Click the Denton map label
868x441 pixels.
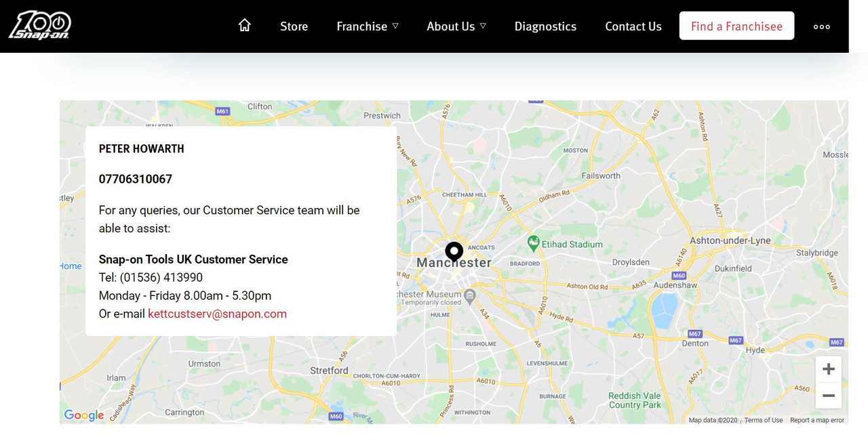click(695, 343)
